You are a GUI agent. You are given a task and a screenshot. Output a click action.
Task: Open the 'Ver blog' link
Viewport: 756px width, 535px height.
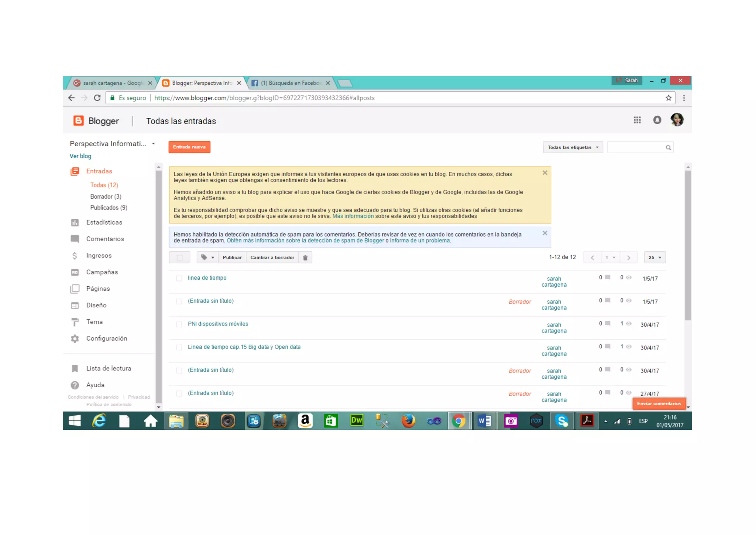[80, 156]
